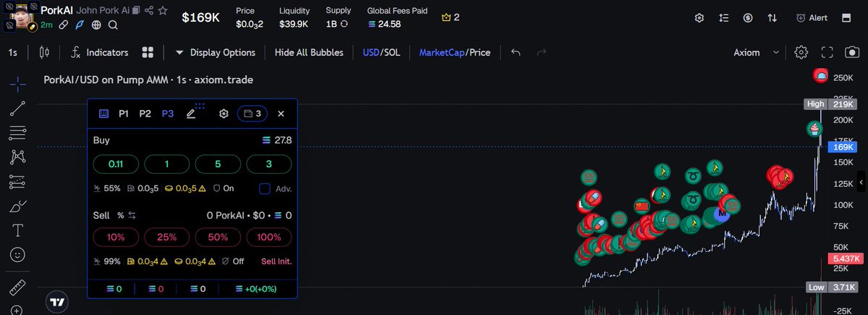Undo the last chart action

tap(515, 52)
